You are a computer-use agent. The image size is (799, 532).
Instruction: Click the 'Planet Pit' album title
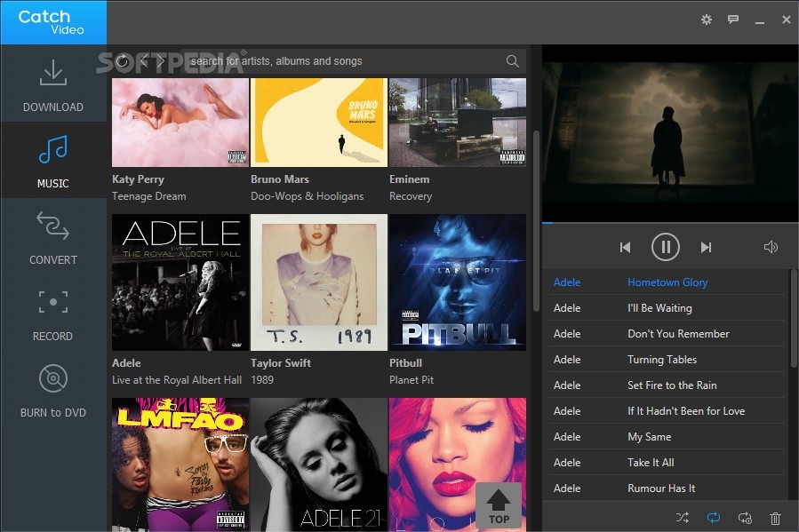point(411,380)
